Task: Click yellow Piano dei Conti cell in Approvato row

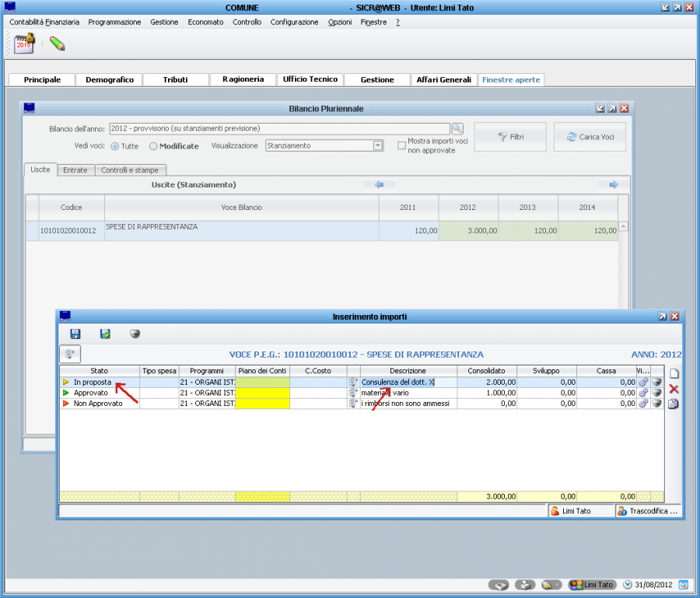Action: pyautogui.click(x=262, y=393)
